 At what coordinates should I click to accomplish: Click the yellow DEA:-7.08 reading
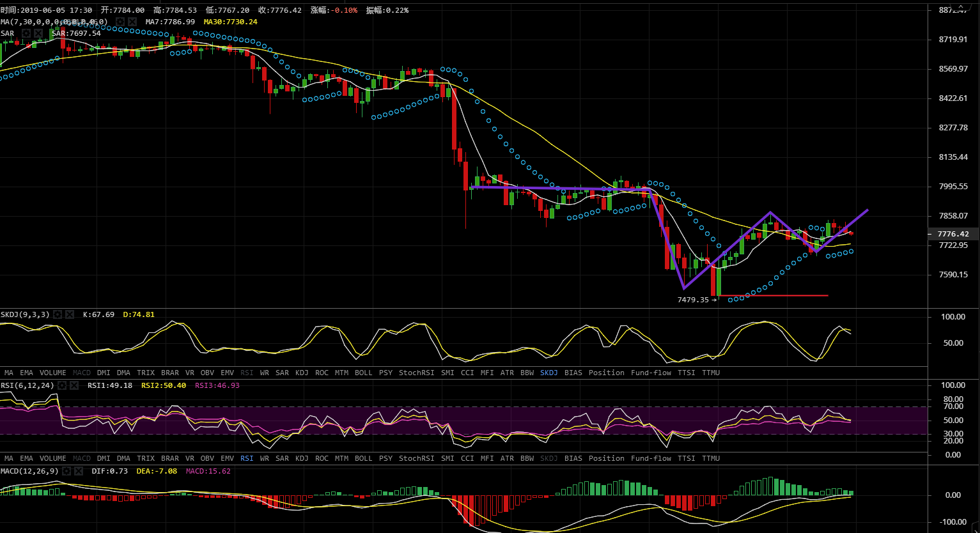[157, 471]
